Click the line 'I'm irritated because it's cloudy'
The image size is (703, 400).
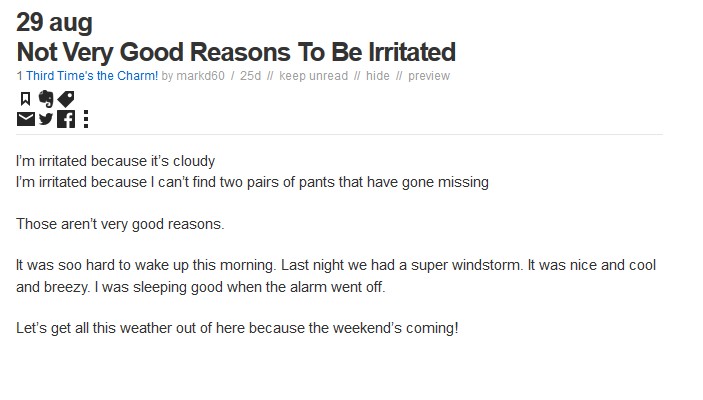pos(116,161)
